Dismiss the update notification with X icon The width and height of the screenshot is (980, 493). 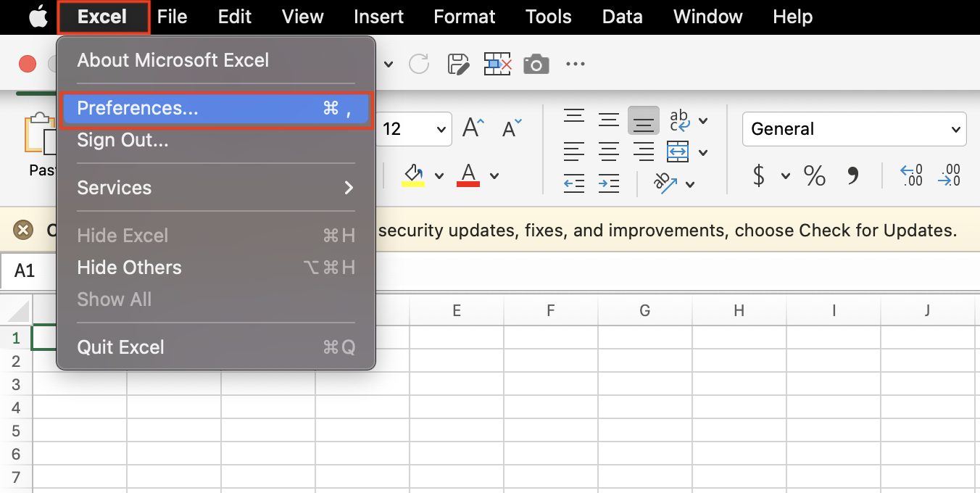[24, 231]
